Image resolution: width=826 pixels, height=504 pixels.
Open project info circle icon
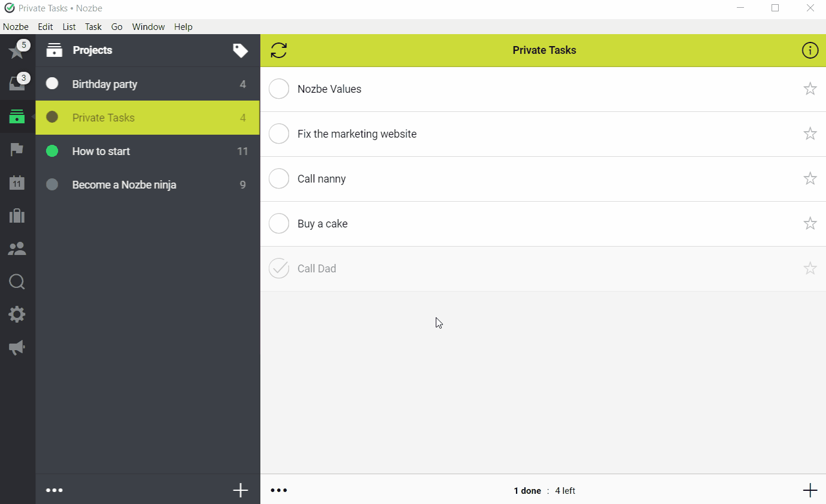810,50
